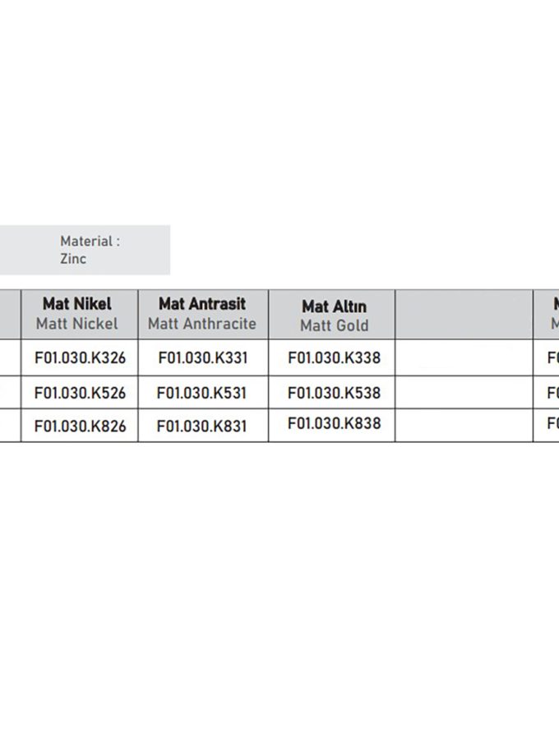Click the empty cell right of F01.030.K338

tap(464, 357)
